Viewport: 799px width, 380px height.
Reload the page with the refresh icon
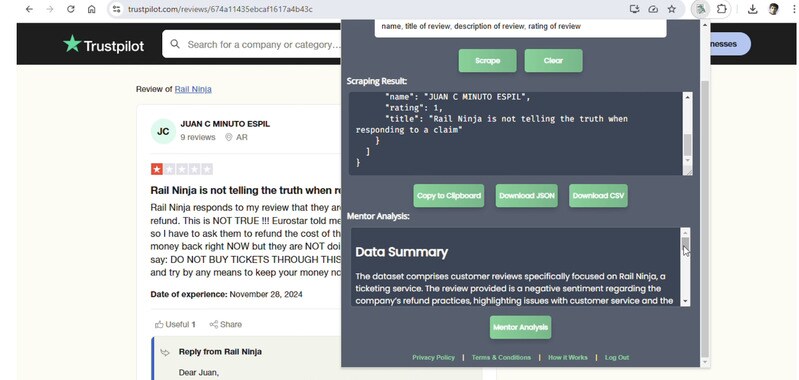click(71, 9)
